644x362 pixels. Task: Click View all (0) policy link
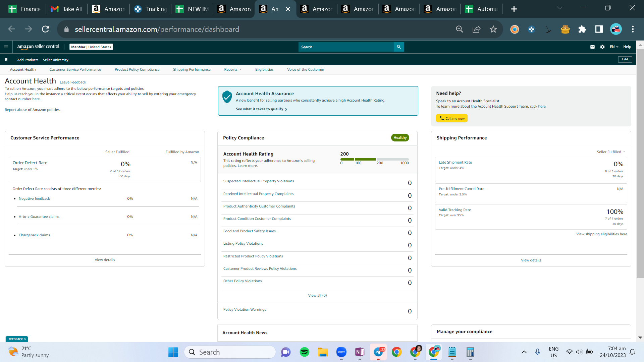[317, 295]
